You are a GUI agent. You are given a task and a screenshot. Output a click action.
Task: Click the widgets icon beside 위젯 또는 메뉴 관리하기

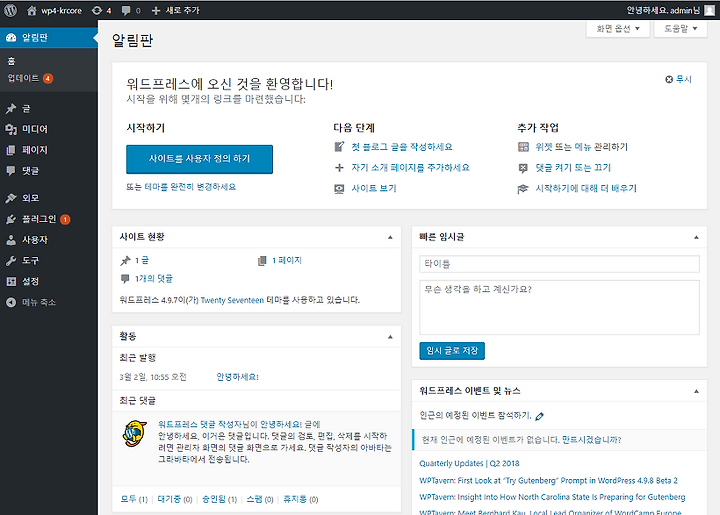(523, 147)
